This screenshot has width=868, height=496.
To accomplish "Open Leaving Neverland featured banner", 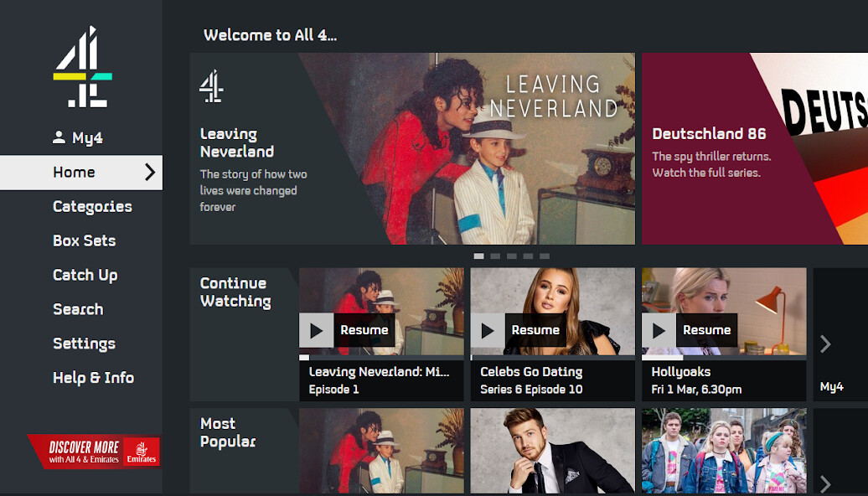I will (412, 148).
